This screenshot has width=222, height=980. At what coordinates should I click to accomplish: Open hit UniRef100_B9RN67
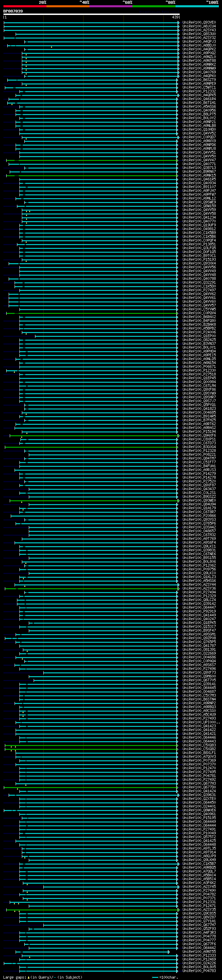[199, 171]
